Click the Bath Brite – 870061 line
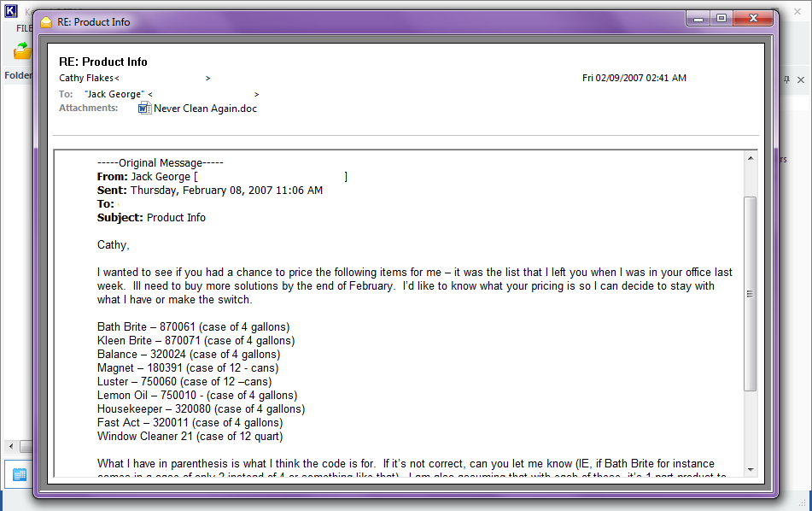The image size is (812, 511). pos(193,327)
